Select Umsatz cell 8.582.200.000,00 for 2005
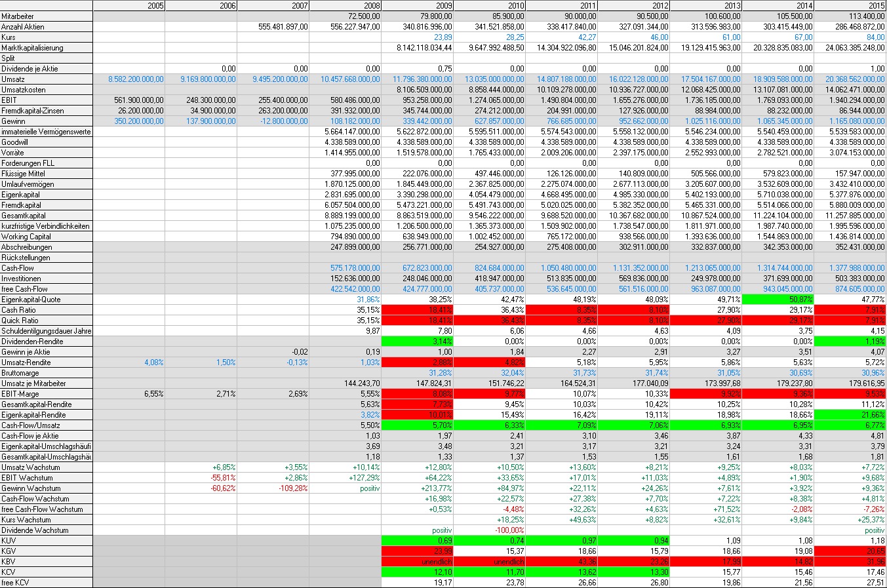Screen dimensions: 887x588 point(129,79)
